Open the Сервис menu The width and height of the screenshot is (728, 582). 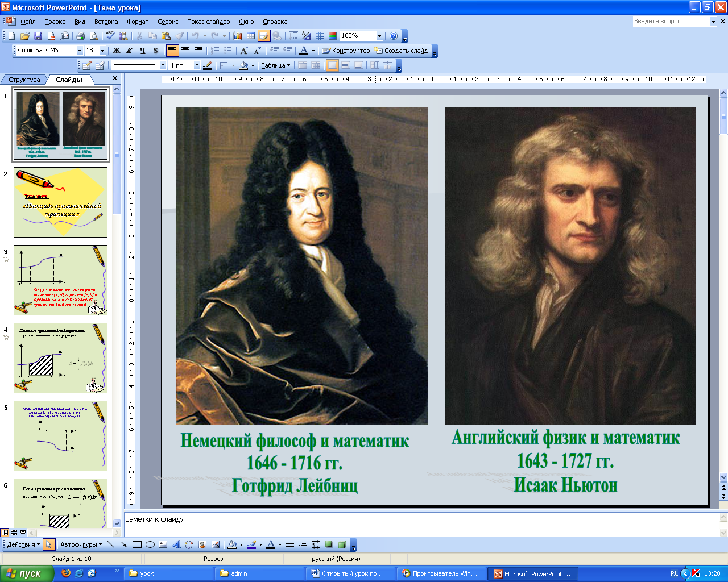tap(168, 22)
